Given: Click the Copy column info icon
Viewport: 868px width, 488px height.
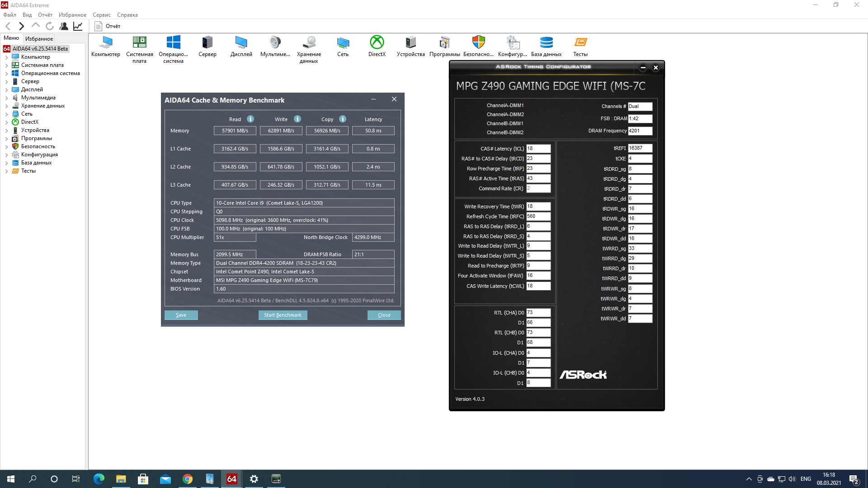Looking at the screenshot, I should click(x=343, y=119).
